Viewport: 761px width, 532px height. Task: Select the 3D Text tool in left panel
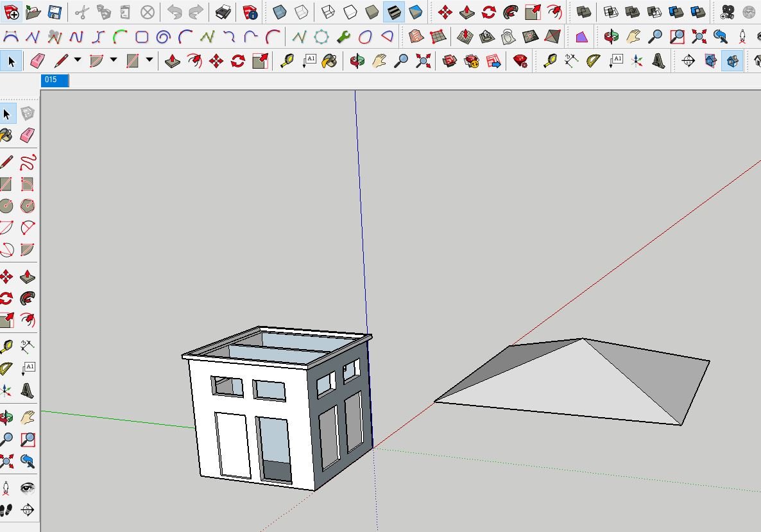[27, 390]
